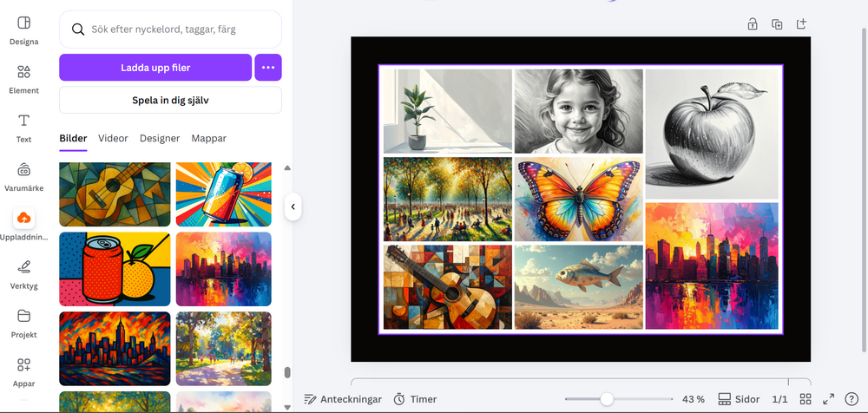Open the 43 % zoom level menu
The height and width of the screenshot is (413, 868).
coord(694,399)
